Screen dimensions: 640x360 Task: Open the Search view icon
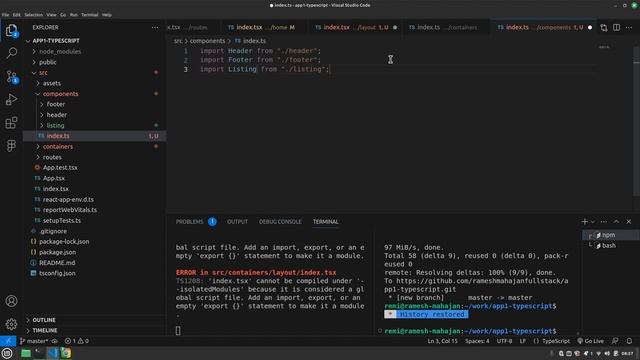tap(11, 53)
